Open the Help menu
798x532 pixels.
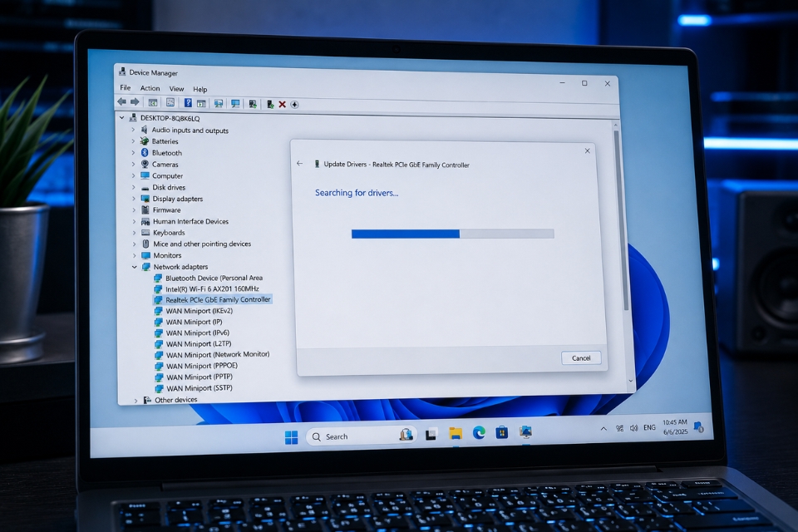pyautogui.click(x=200, y=89)
